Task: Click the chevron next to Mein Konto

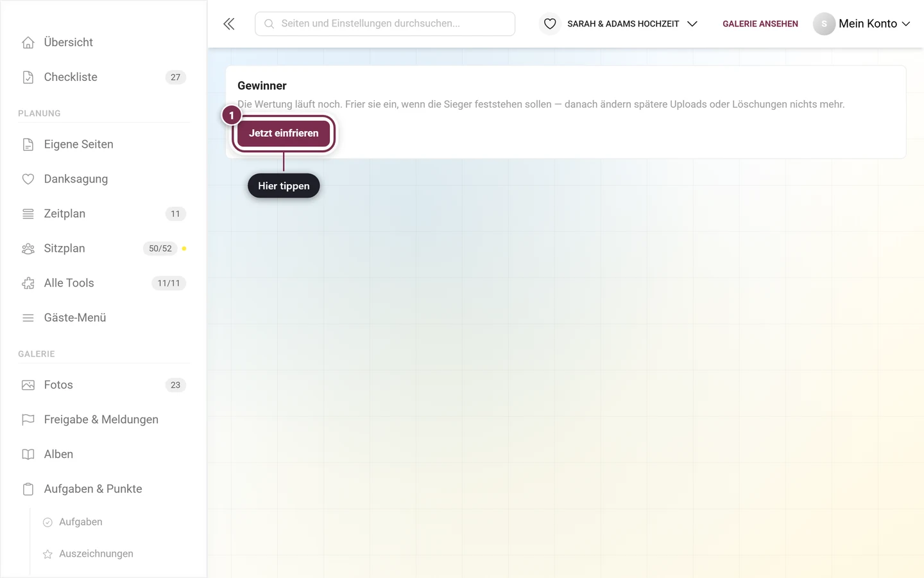Action: (906, 24)
